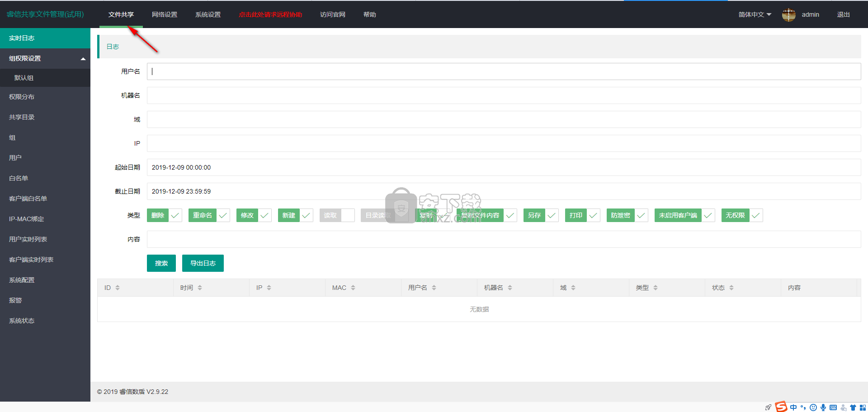Open 报警 in the sidebar
868x412 pixels.
45,300
